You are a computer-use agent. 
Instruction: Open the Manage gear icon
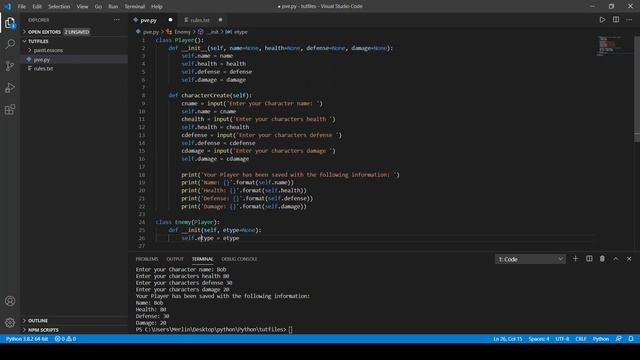pyautogui.click(x=10, y=322)
